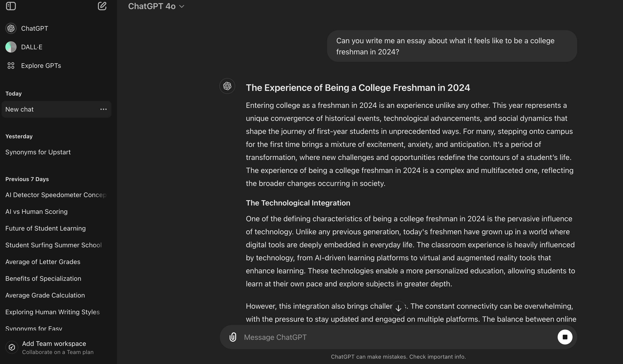
Task: Click the Message ChatGPT input field
Action: (395, 337)
